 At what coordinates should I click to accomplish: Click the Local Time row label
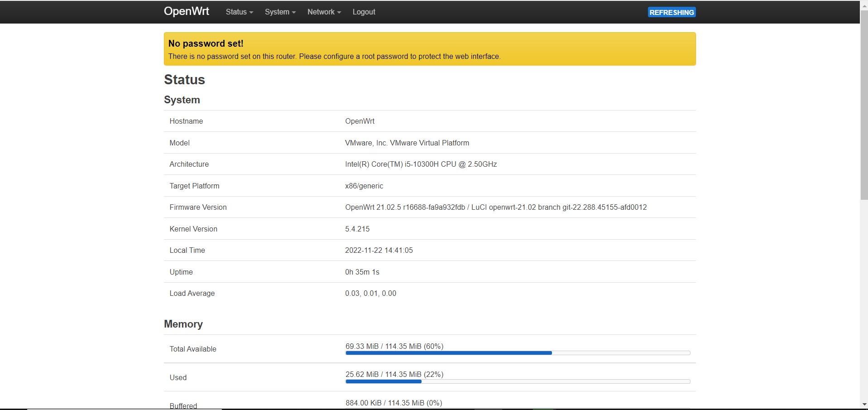(x=187, y=250)
